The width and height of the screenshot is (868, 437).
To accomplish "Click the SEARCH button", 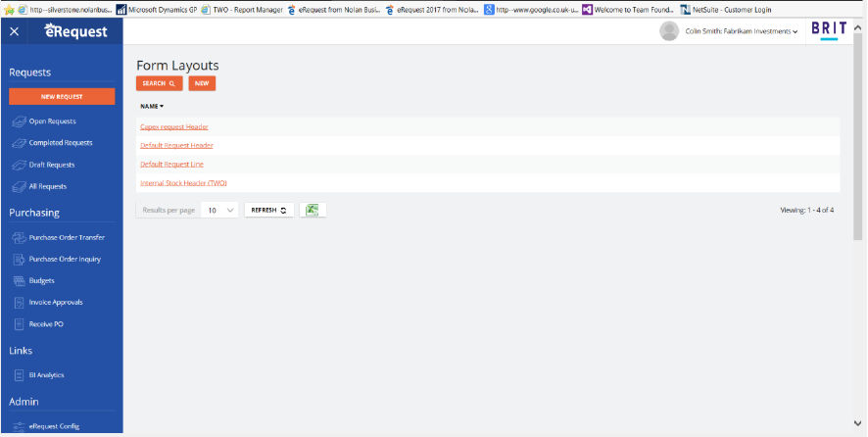I will (159, 84).
